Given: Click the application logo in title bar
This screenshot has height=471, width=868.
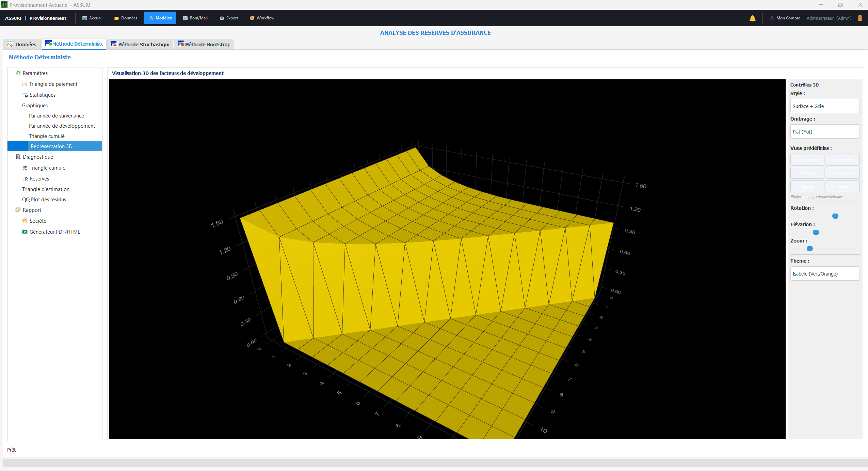Looking at the screenshot, I should click(4, 5).
